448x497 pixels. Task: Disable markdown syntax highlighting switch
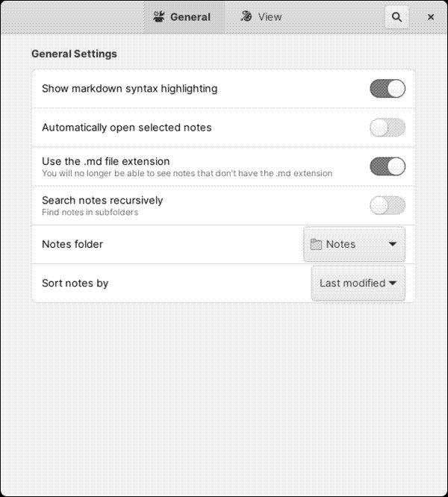pos(388,89)
